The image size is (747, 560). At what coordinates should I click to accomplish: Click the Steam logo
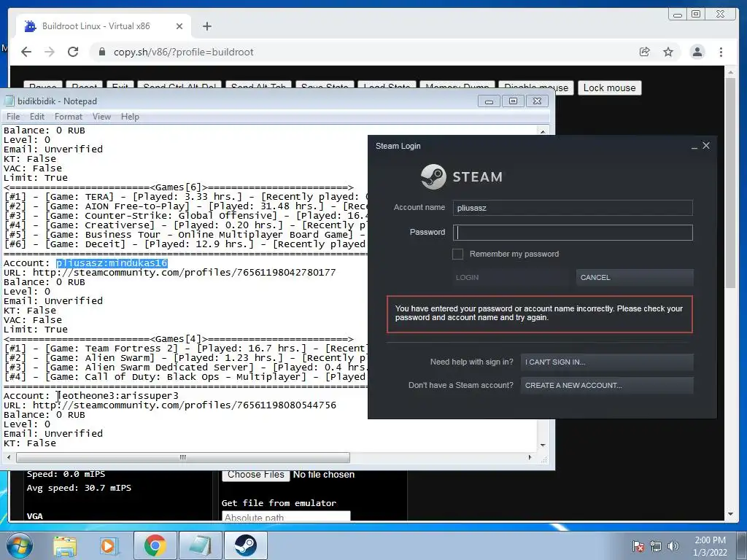[461, 176]
